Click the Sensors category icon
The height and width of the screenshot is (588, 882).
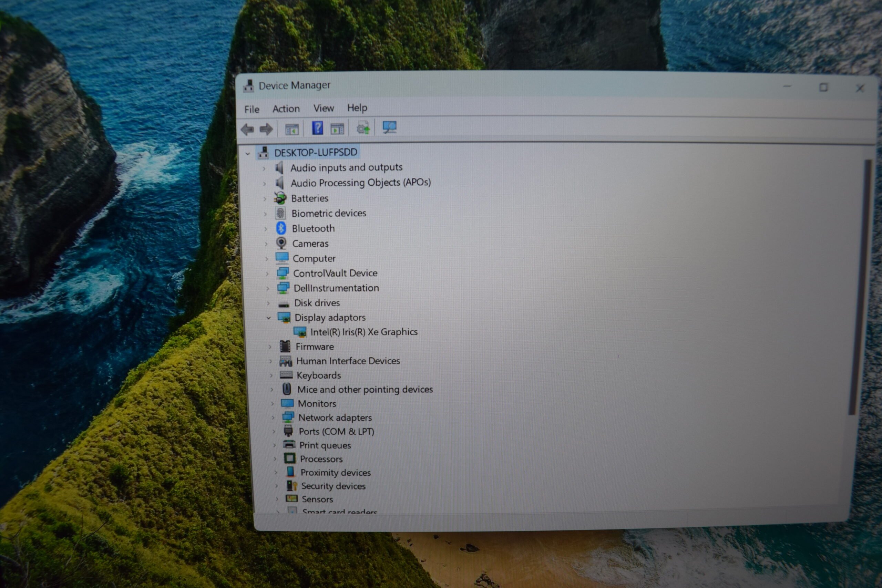pos(291,498)
